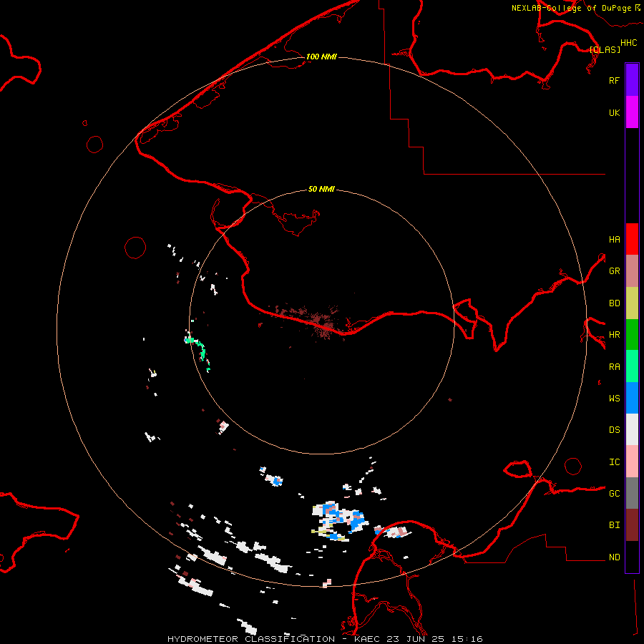Click the DS legend label
The width and height of the screenshot is (644, 644).
[x=614, y=430]
